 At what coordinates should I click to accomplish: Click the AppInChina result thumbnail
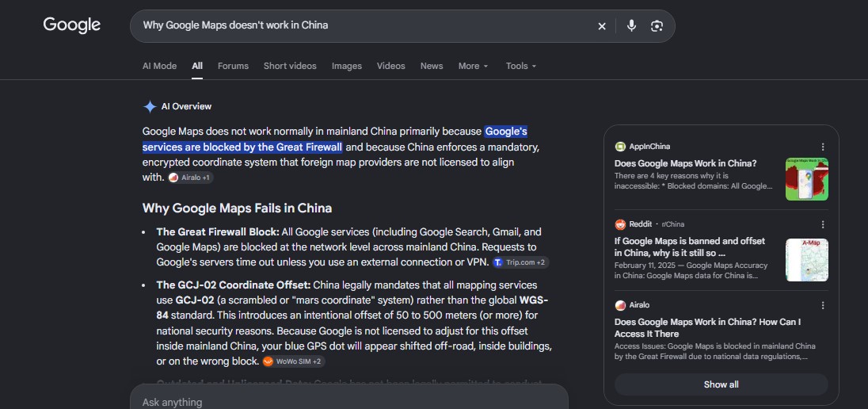(x=806, y=179)
